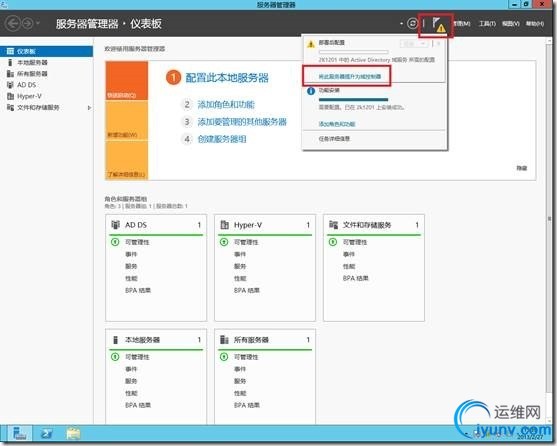Click the scrollbar up arrow
This screenshot has width=557, height=446.
point(550,40)
